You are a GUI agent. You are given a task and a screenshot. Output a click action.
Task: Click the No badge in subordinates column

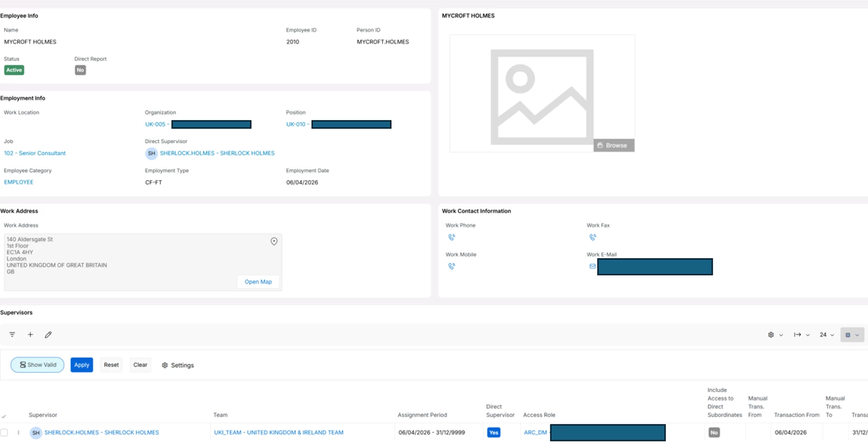pyautogui.click(x=714, y=432)
